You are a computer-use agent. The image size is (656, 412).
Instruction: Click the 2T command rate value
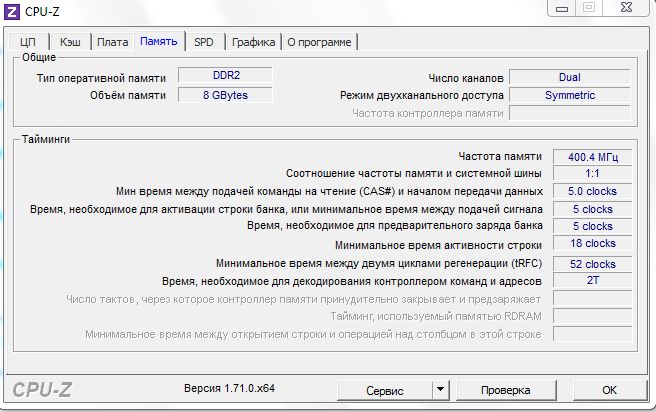tap(592, 280)
